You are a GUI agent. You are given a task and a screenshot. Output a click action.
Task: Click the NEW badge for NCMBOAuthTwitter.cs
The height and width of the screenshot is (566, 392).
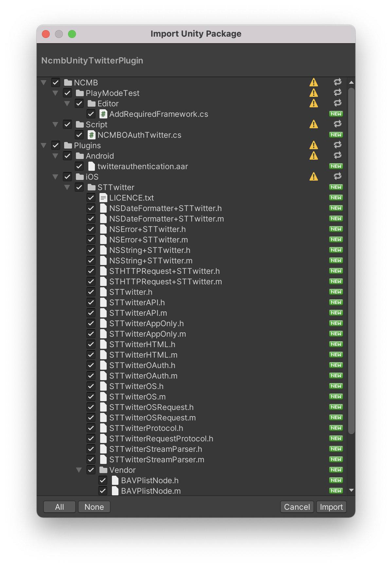coord(336,135)
